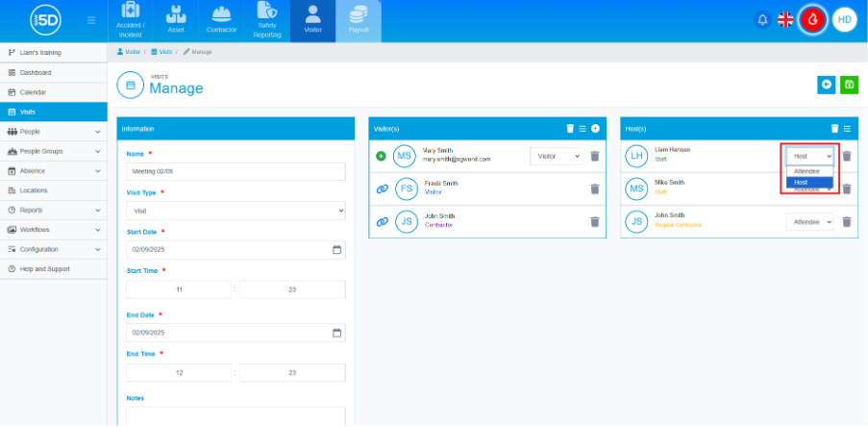This screenshot has width=868, height=427.
Task: Click the Start Date field
Action: tap(236, 250)
